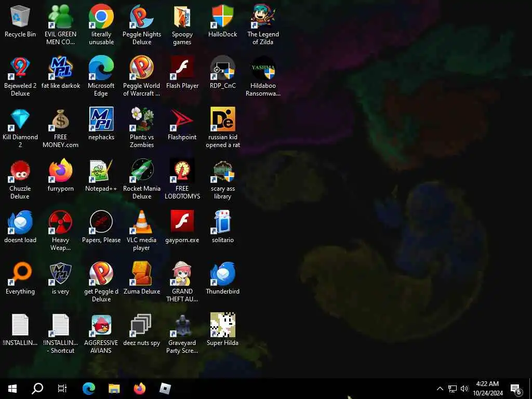Select the 'deez nuts spy' shortcut

[141, 330]
